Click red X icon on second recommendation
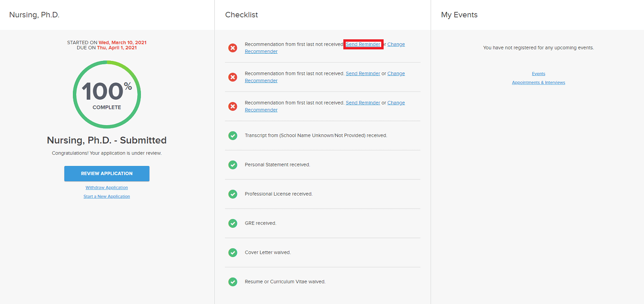Viewport: 644px width, 304px height. click(233, 77)
